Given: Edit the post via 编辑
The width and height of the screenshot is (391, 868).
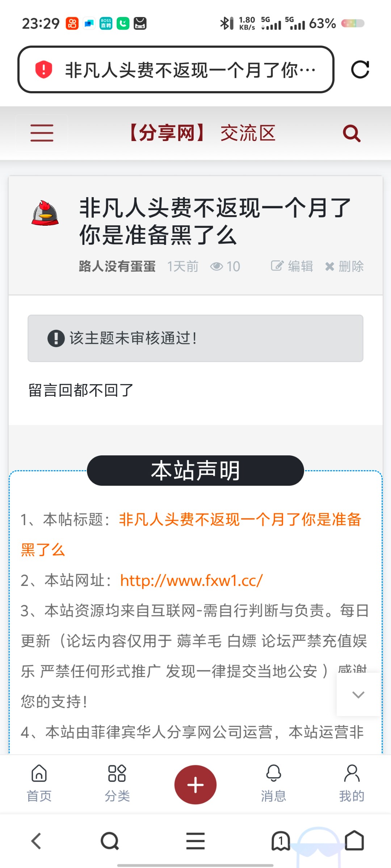Looking at the screenshot, I should coord(293,266).
